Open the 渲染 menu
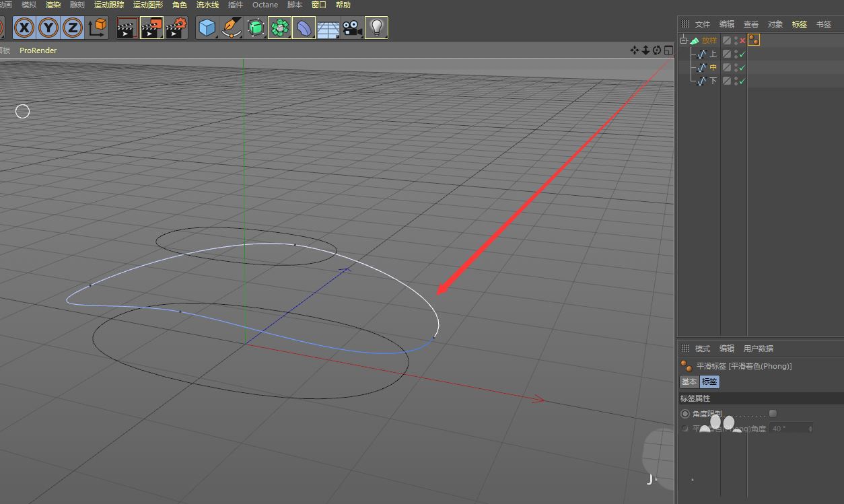 click(x=53, y=5)
